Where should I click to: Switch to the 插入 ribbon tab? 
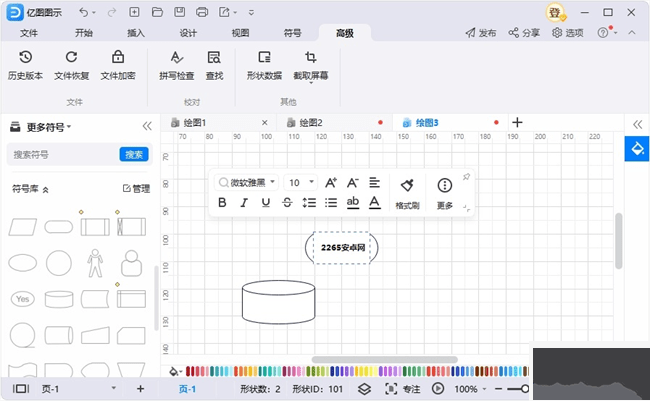pyautogui.click(x=136, y=33)
